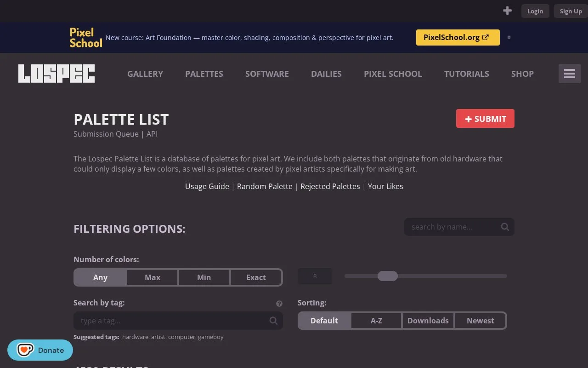Click the plus icon in top bar
Image resolution: width=588 pixels, height=368 pixels.
tap(507, 11)
